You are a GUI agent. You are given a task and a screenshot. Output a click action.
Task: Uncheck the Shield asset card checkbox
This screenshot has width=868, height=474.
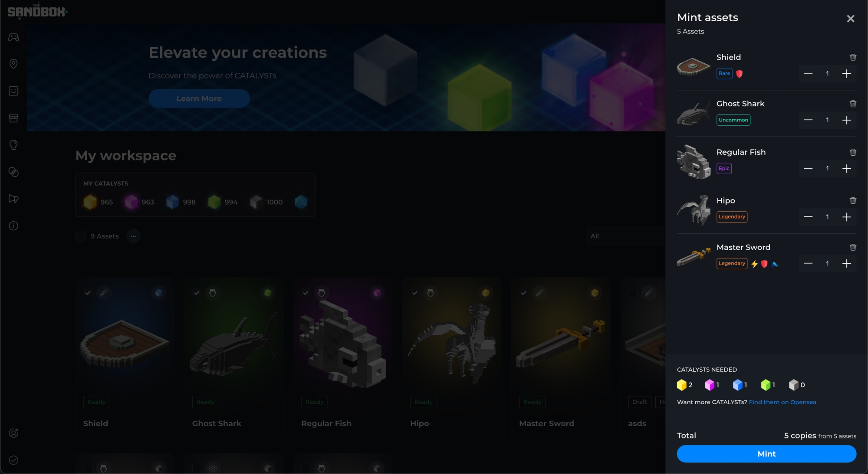coord(88,293)
